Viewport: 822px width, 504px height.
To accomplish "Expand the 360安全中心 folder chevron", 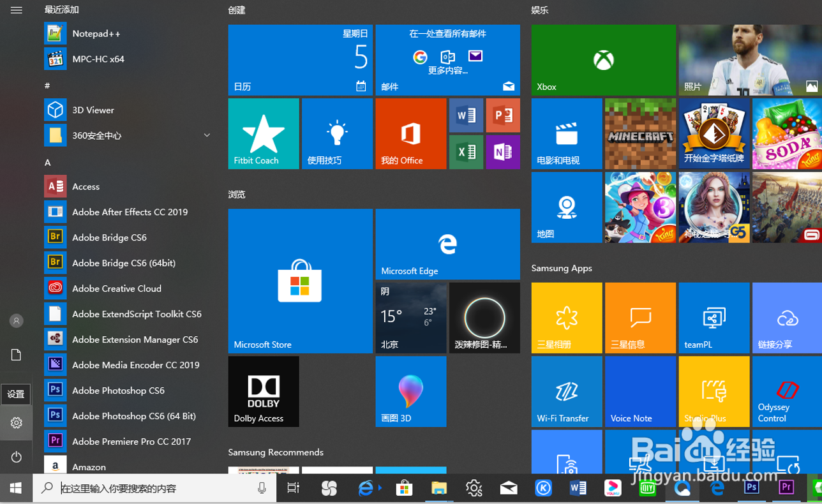I will pos(207,135).
